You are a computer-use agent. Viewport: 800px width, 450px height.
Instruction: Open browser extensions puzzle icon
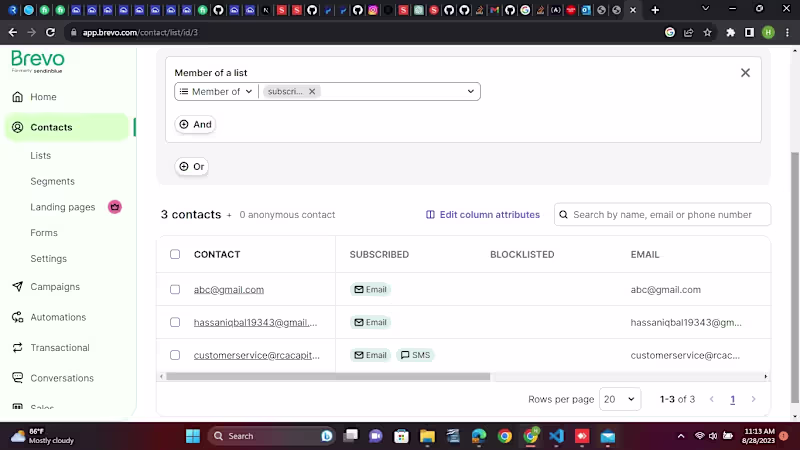click(731, 32)
